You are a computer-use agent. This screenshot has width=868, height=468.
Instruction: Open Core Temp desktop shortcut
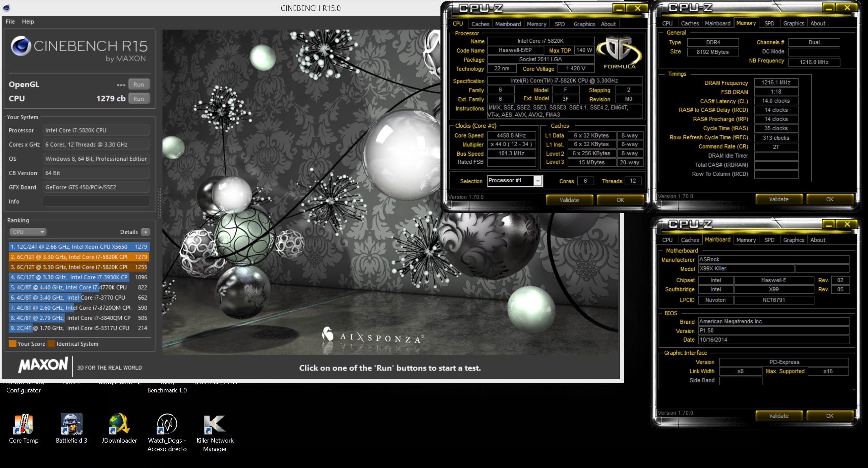point(23,428)
